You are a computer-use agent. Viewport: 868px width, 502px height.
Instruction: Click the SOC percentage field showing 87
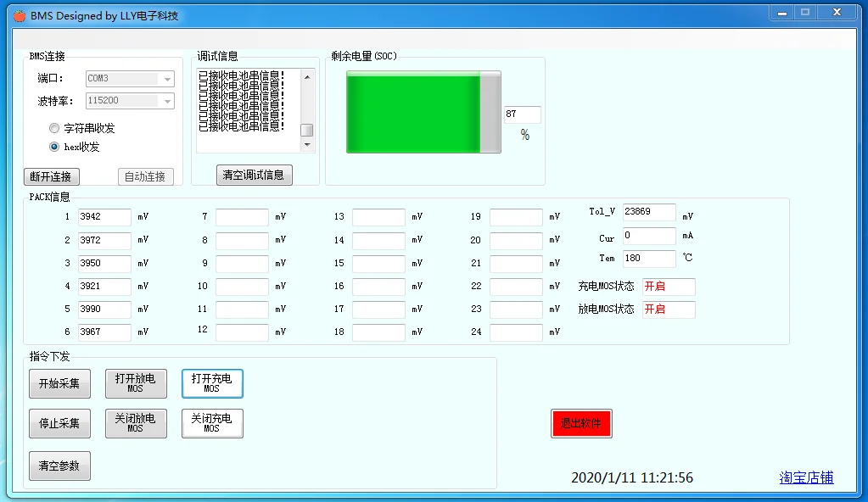tap(522, 114)
